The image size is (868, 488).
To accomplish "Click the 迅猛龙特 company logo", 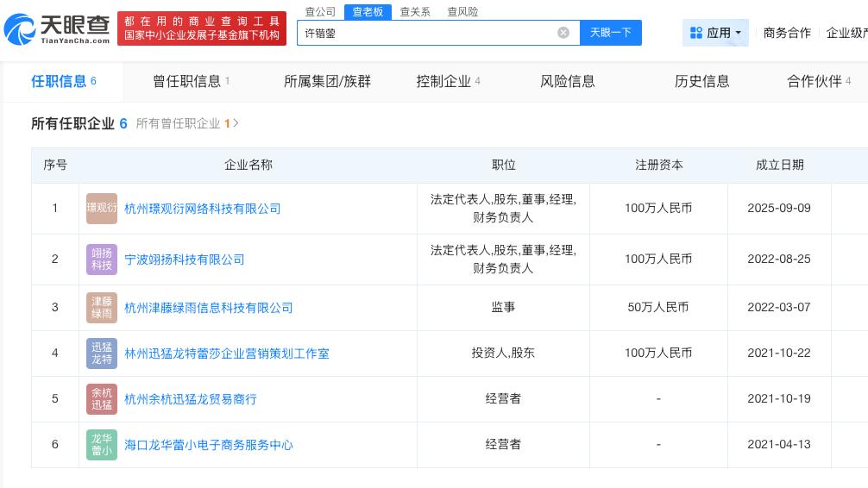I will click(102, 353).
